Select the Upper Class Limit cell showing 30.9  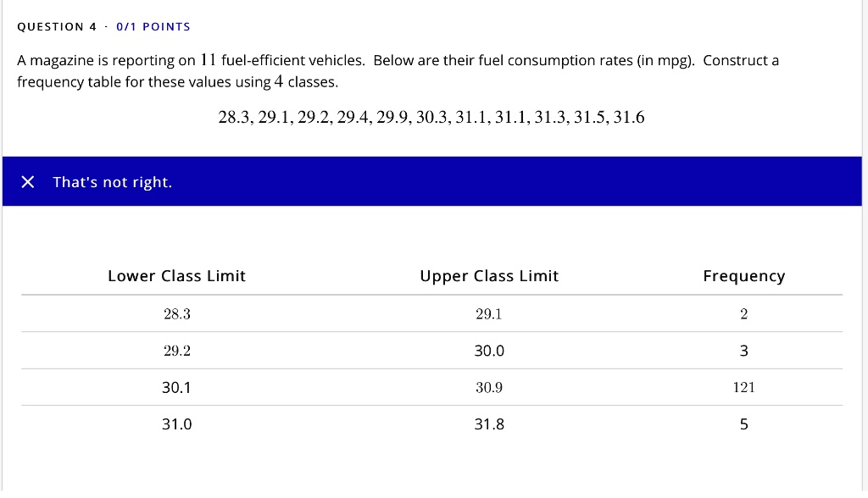[x=489, y=387]
